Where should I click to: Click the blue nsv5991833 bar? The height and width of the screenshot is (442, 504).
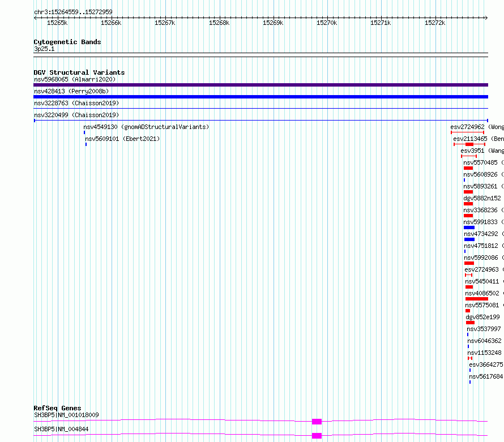click(x=469, y=228)
